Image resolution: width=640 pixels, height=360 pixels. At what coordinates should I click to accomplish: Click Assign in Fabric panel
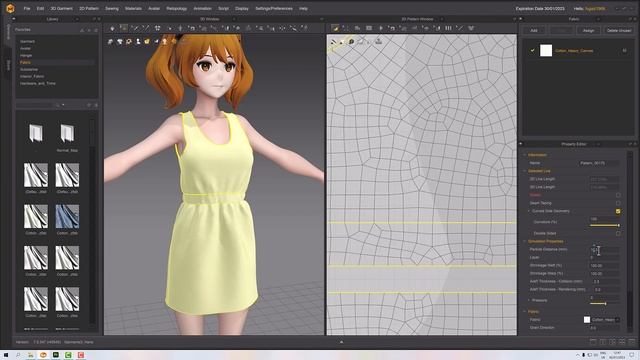[x=588, y=31]
